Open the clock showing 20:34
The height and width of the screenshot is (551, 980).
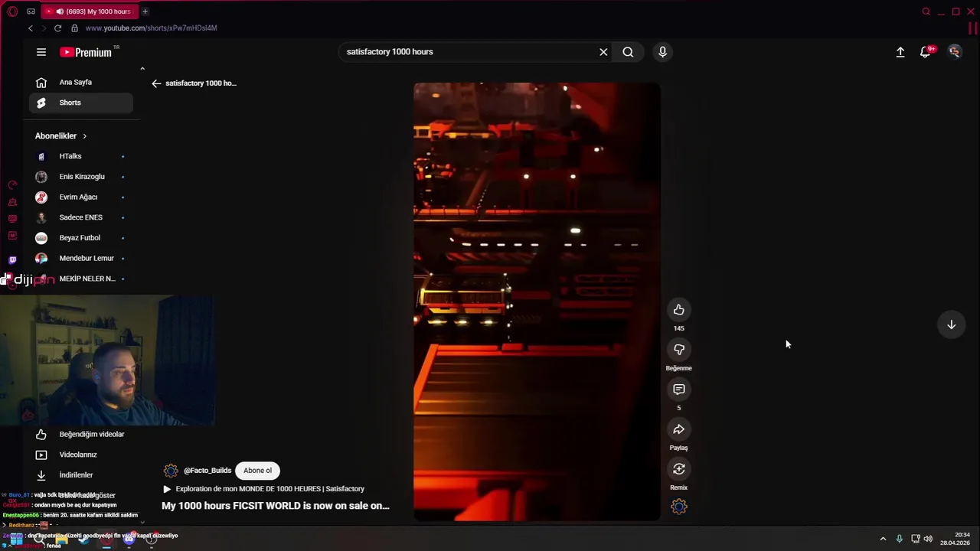955,539
